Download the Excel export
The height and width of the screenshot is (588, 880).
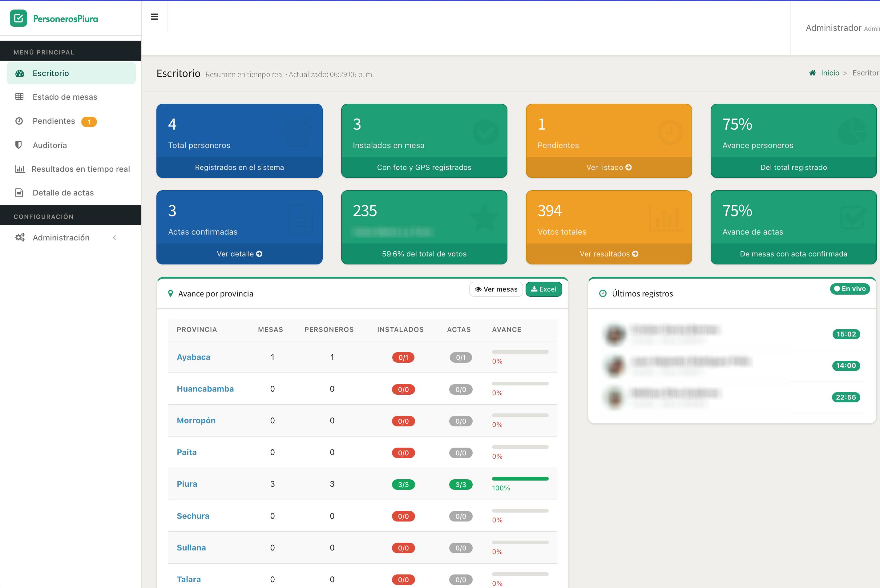pyautogui.click(x=544, y=289)
